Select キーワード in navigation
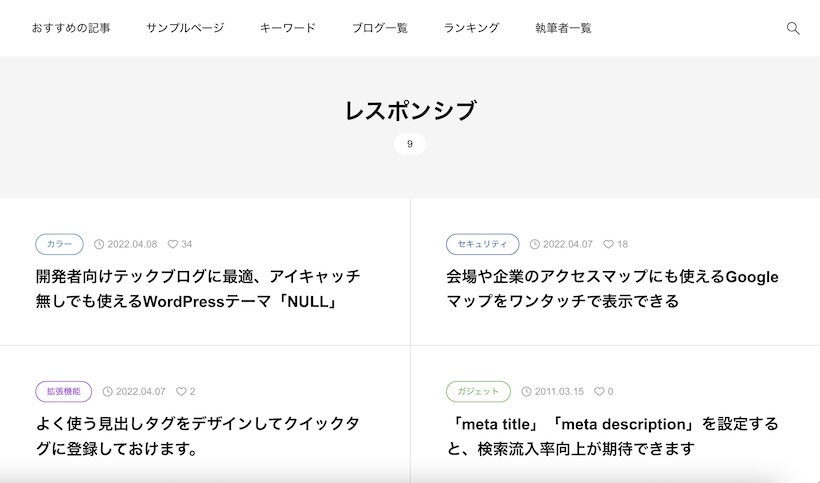Screen dimensions: 820x483 (288, 28)
